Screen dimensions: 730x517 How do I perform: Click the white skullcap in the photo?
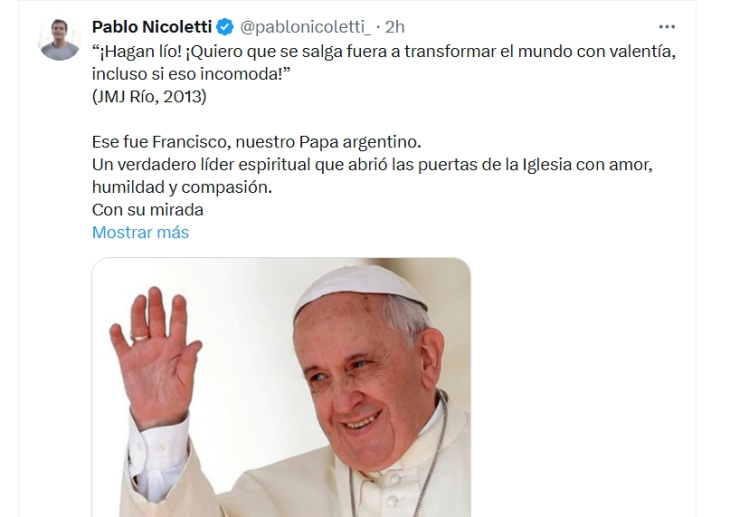click(x=360, y=289)
